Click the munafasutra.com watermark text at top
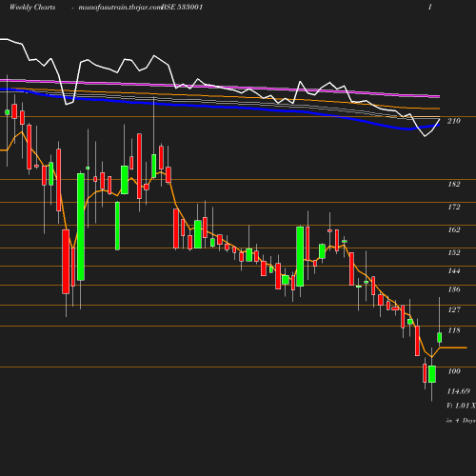 coord(120,8)
